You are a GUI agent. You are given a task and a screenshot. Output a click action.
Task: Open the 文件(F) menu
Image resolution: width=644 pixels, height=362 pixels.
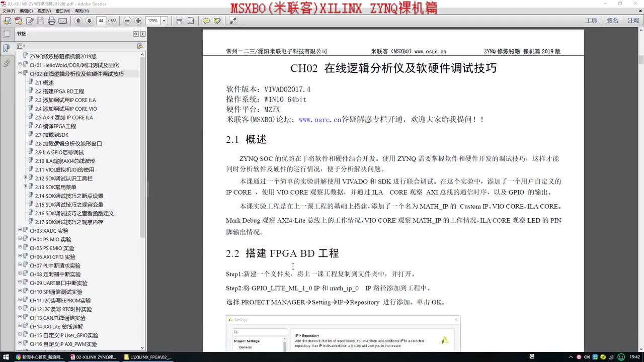(x=9, y=11)
